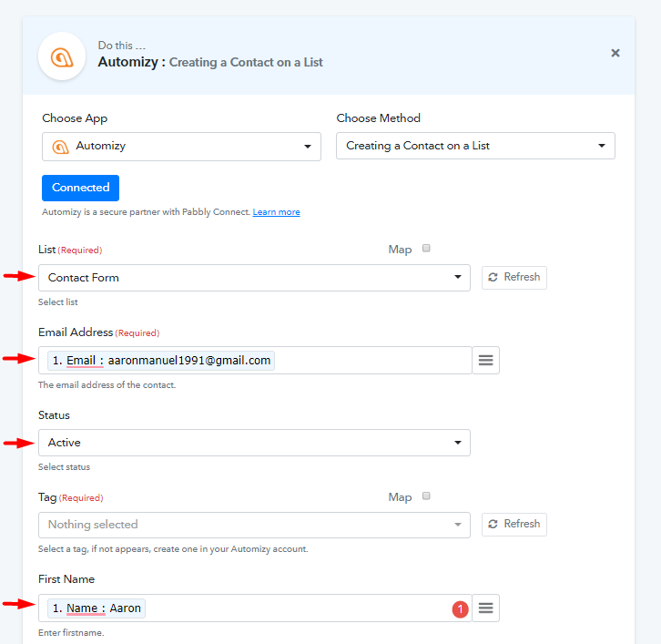Open the Choose Method dropdown
Screen dimensions: 661x644
click(475, 146)
